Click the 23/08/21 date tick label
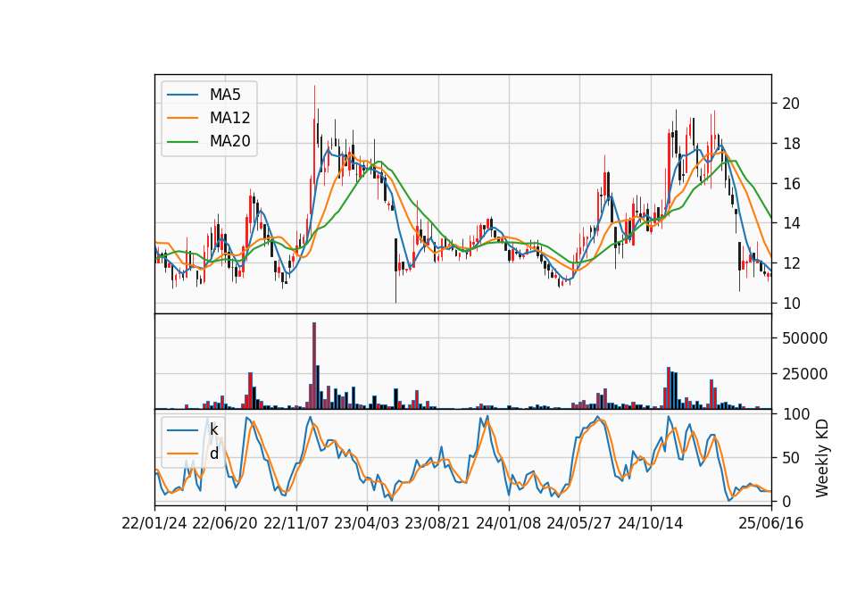 437,523
